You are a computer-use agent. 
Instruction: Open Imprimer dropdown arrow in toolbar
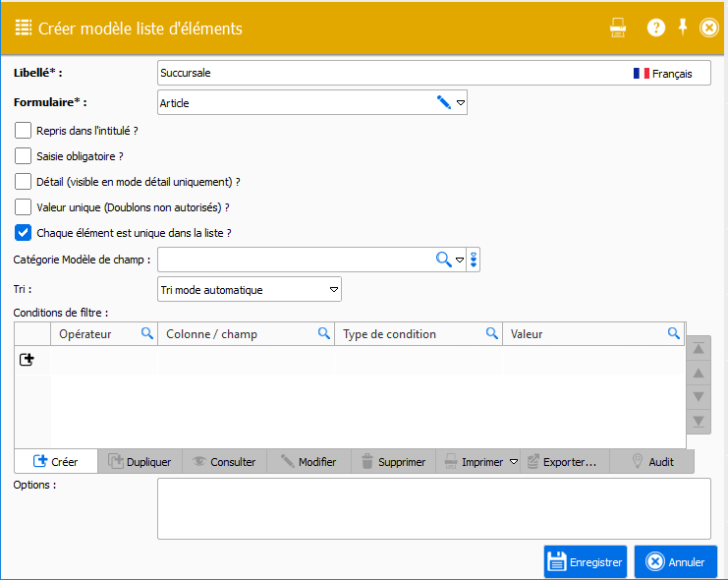(x=514, y=462)
